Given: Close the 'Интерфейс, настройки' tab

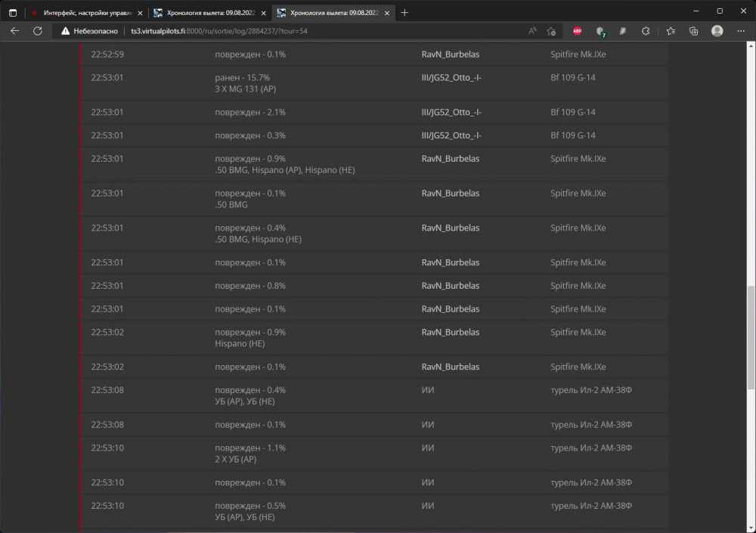Looking at the screenshot, I should point(140,12).
